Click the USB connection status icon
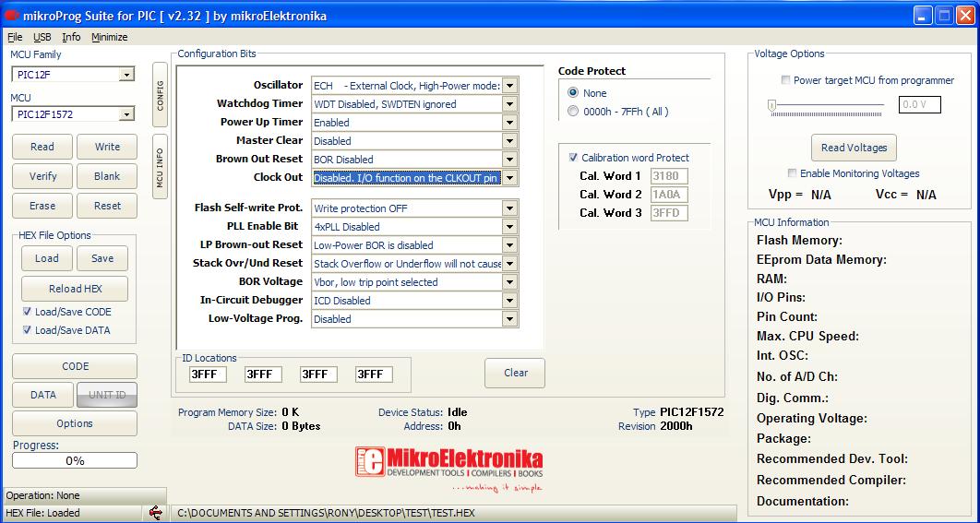 (x=155, y=512)
